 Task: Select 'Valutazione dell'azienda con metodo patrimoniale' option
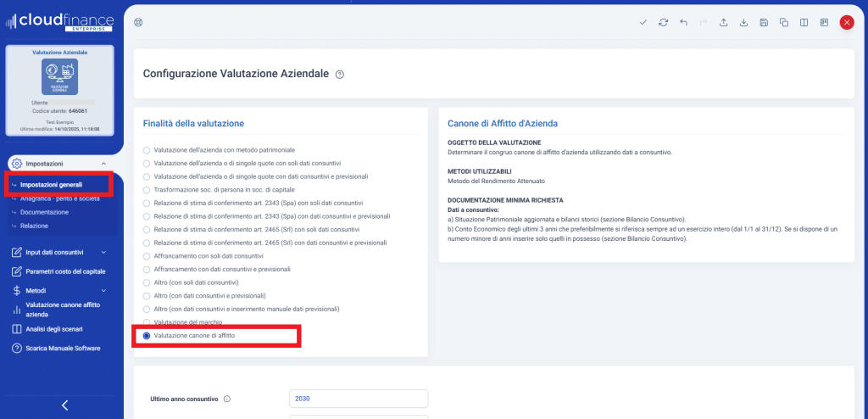(x=147, y=150)
